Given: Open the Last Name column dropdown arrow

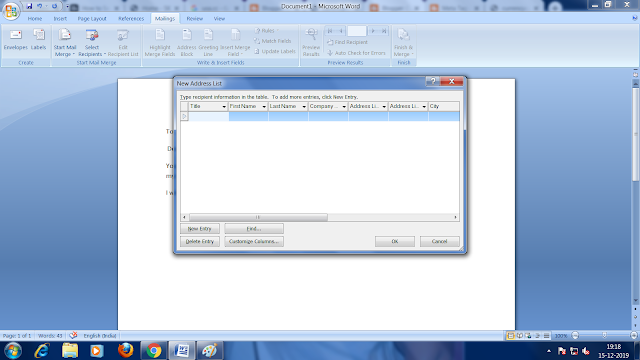Looking at the screenshot, I should [x=304, y=107].
